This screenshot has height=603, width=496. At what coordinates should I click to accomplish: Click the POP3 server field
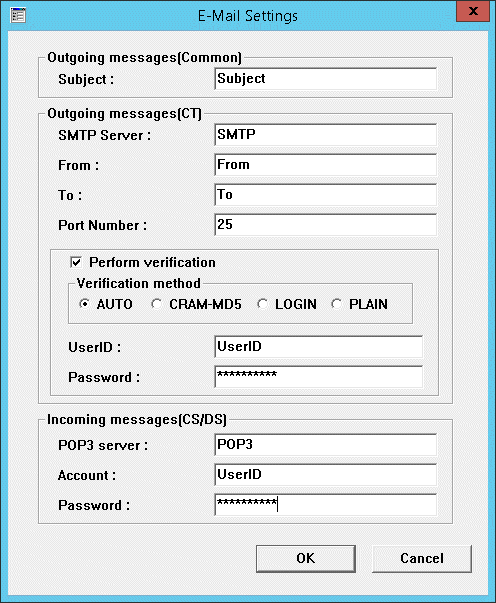[x=325, y=445]
